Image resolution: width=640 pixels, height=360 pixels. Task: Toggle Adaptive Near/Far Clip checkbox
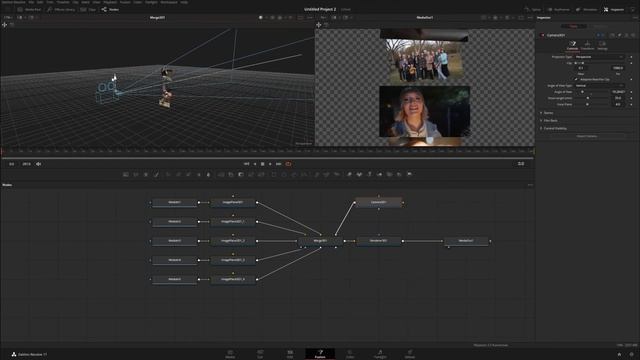[x=576, y=80]
